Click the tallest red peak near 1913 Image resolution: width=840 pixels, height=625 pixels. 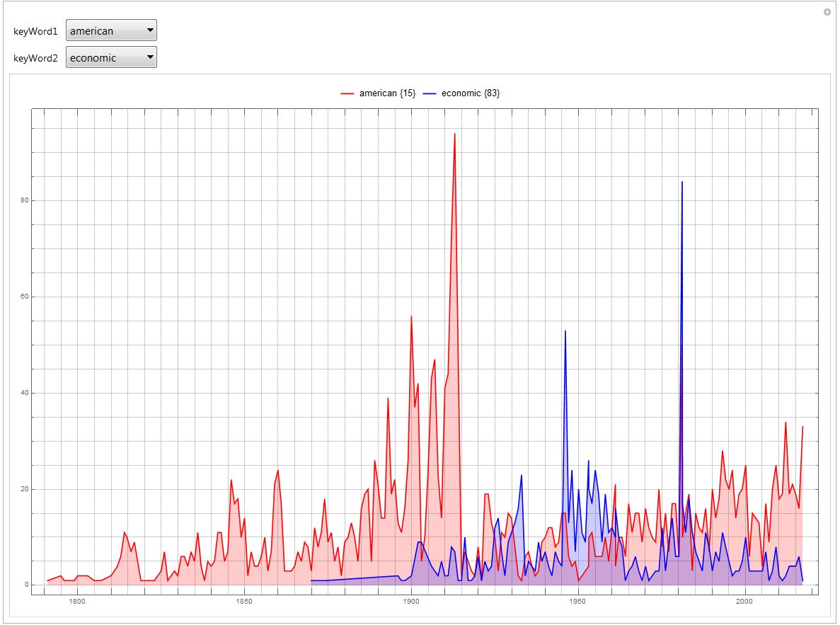pyautogui.click(x=454, y=134)
